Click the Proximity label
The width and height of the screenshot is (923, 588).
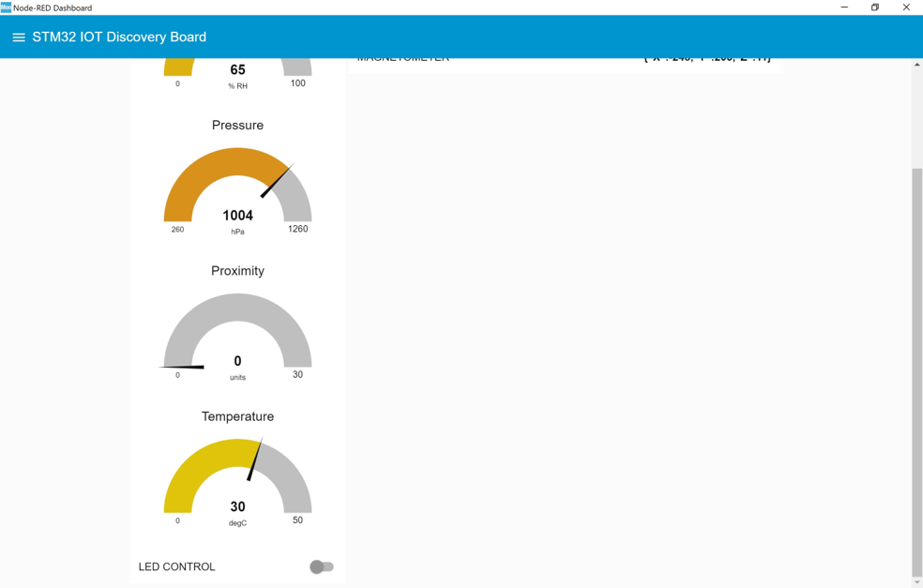[238, 271]
